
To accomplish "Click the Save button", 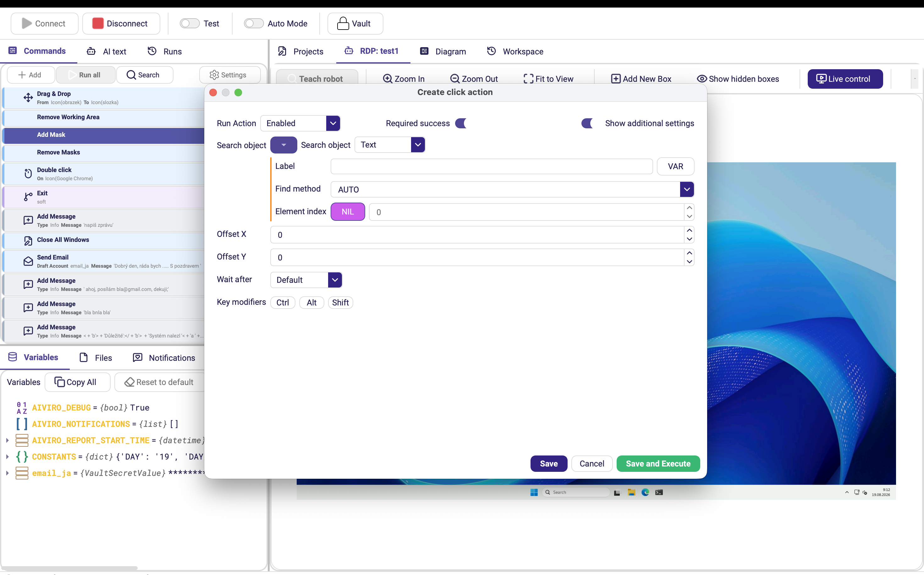I will (x=549, y=464).
